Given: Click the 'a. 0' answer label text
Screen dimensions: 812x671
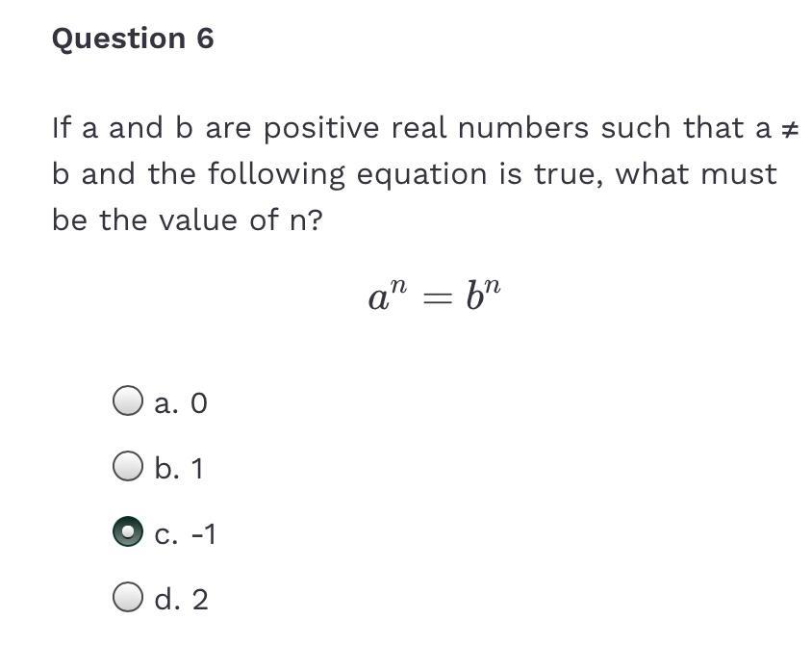Looking at the screenshot, I should click(181, 402).
